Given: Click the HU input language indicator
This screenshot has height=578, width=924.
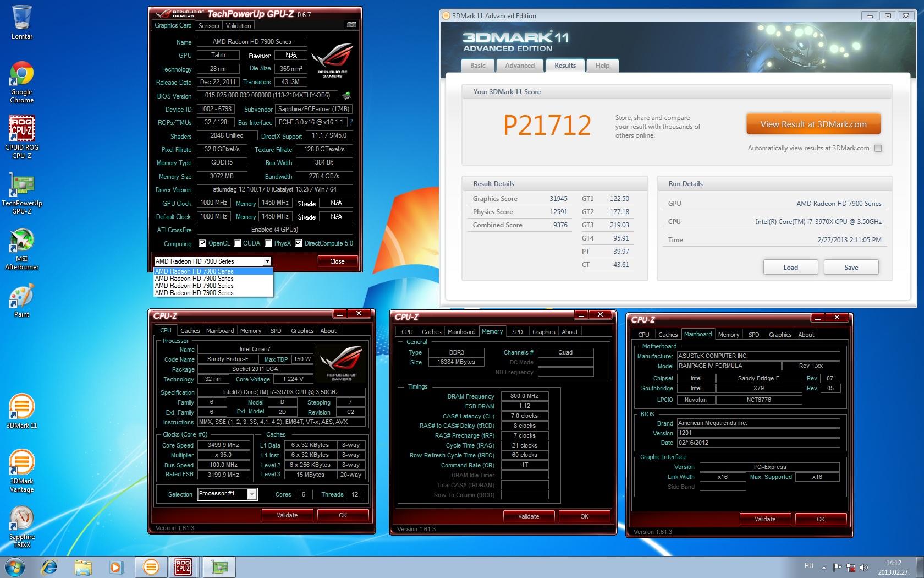Looking at the screenshot, I should (809, 566).
